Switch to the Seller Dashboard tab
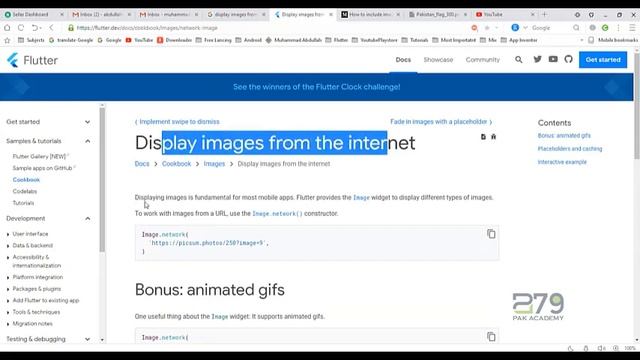 (33, 14)
